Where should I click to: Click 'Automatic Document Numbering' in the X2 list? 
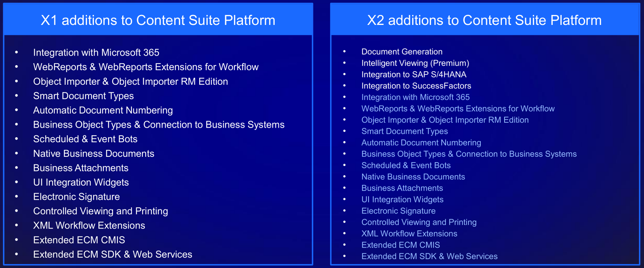tap(421, 143)
